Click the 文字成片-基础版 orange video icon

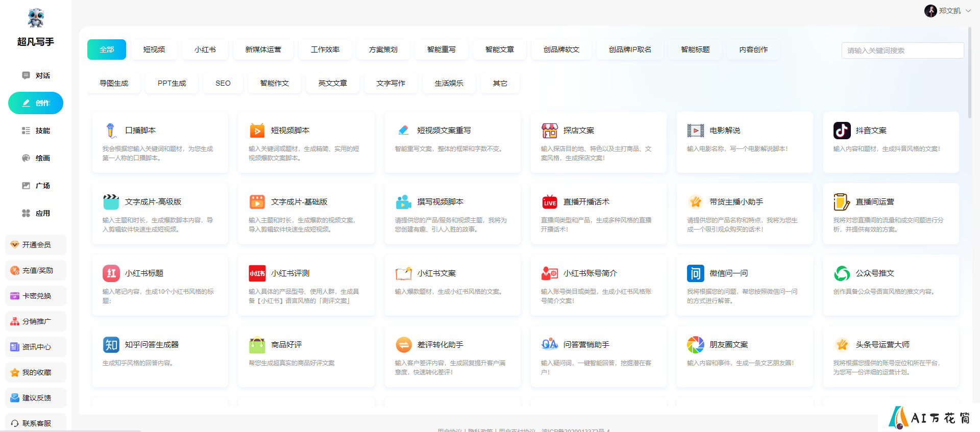point(257,202)
